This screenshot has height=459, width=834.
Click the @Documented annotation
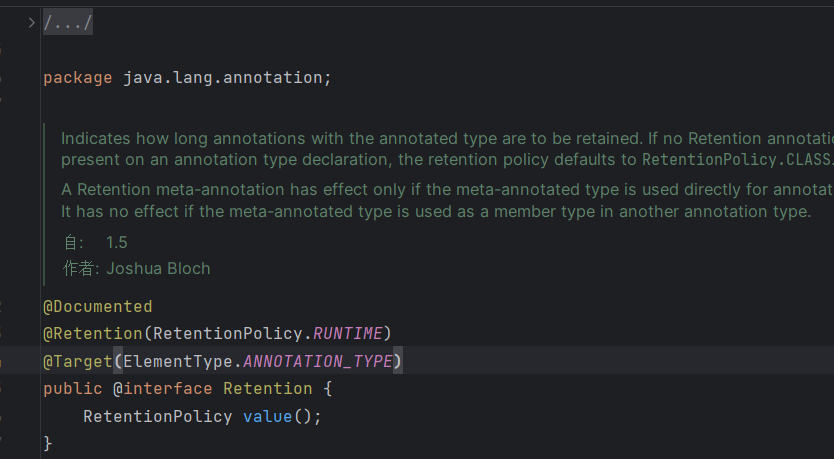[x=98, y=306]
